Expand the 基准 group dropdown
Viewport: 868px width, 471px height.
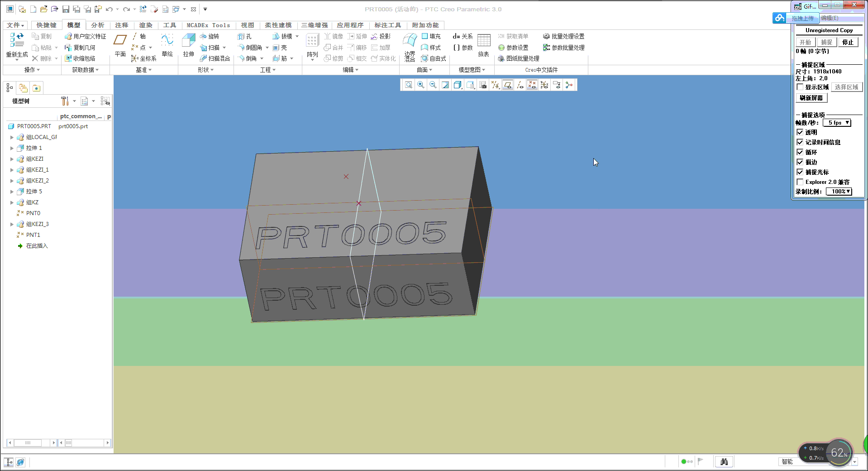pos(144,70)
